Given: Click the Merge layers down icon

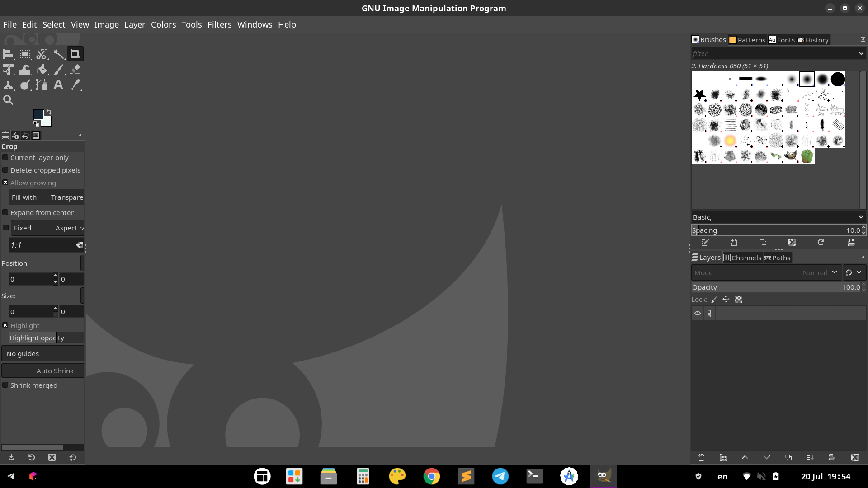Looking at the screenshot, I should coord(810,457).
